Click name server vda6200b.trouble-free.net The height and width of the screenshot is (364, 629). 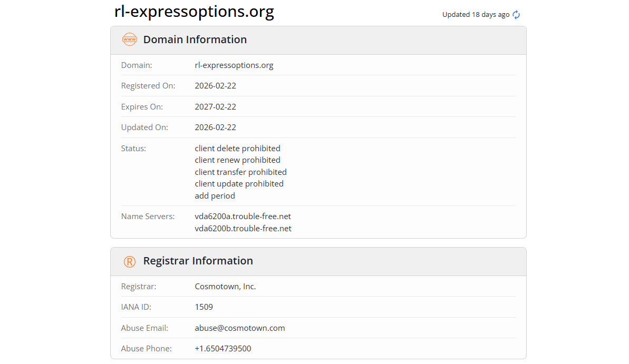pos(243,229)
